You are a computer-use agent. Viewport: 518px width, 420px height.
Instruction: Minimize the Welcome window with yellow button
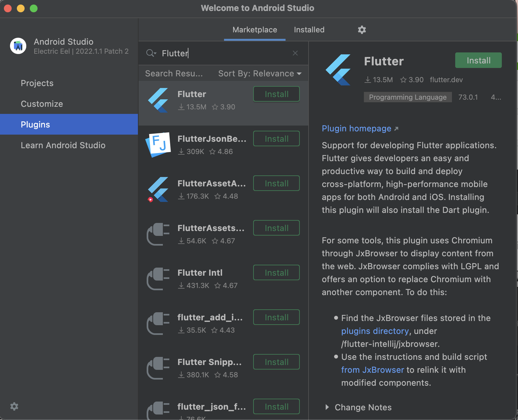[21, 8]
